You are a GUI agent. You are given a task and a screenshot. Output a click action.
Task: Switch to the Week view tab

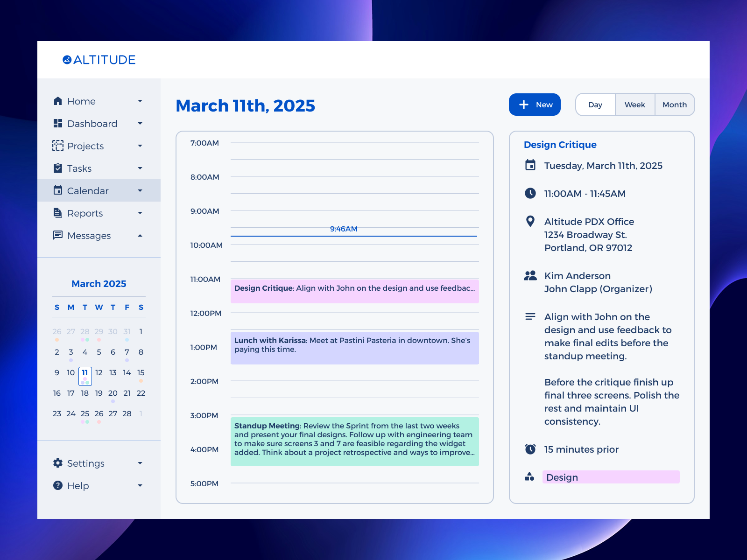tap(635, 105)
